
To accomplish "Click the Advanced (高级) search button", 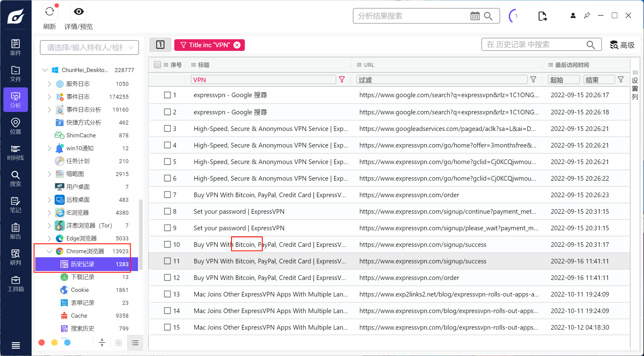I will point(622,45).
